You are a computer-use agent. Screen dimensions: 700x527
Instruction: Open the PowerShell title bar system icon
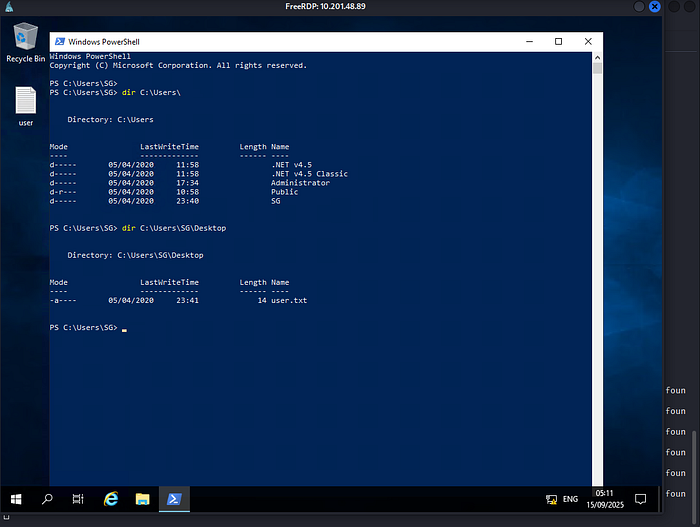tap(59, 42)
